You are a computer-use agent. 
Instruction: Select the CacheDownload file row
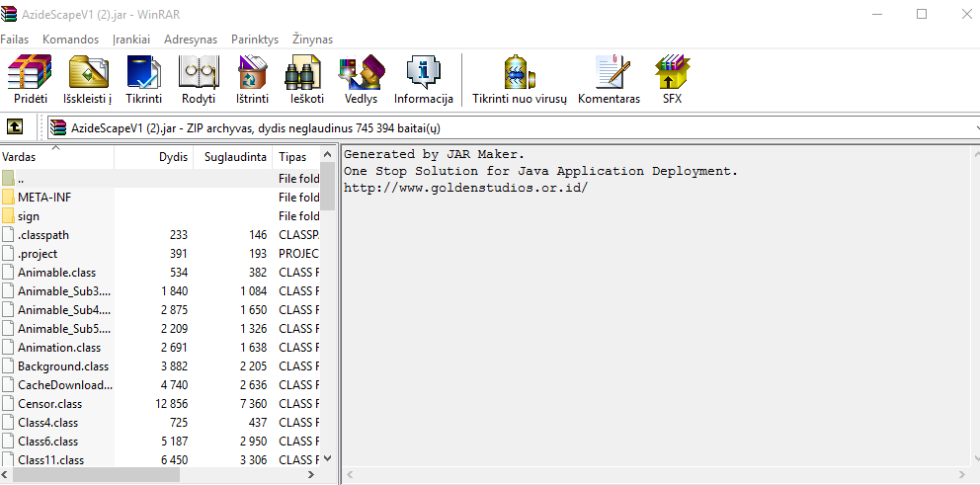pyautogui.click(x=160, y=385)
